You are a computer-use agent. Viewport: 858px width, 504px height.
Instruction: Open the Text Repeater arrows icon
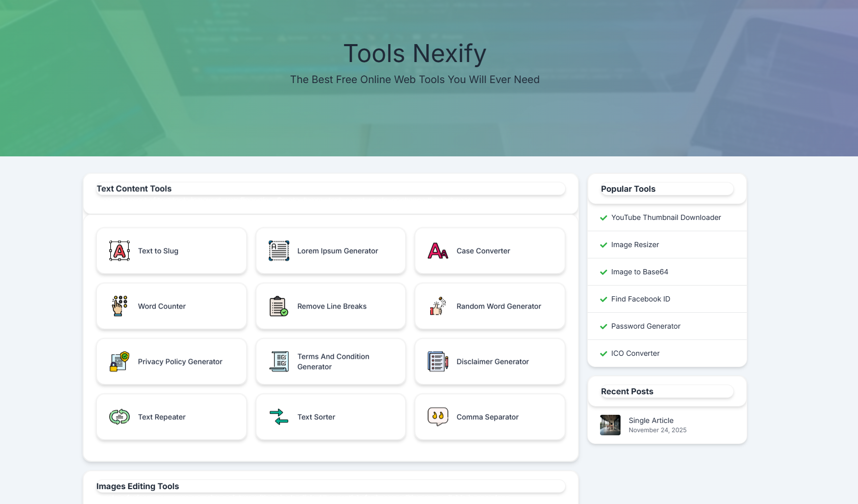(118, 417)
